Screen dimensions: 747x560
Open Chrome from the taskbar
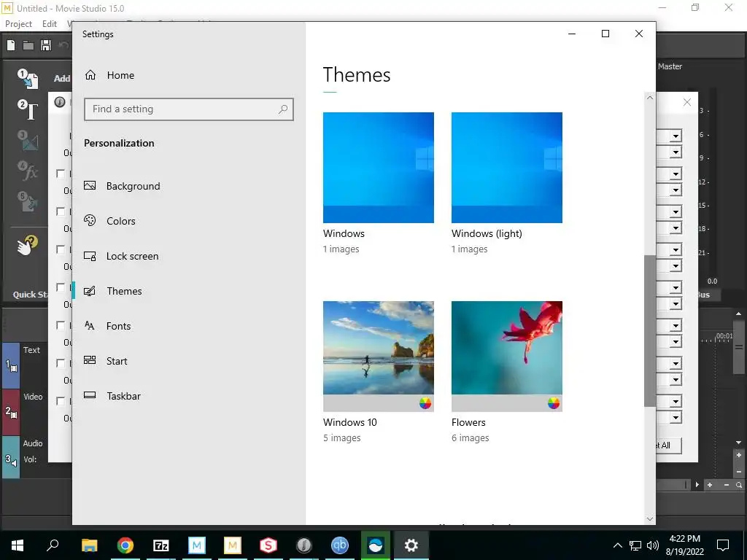125,545
